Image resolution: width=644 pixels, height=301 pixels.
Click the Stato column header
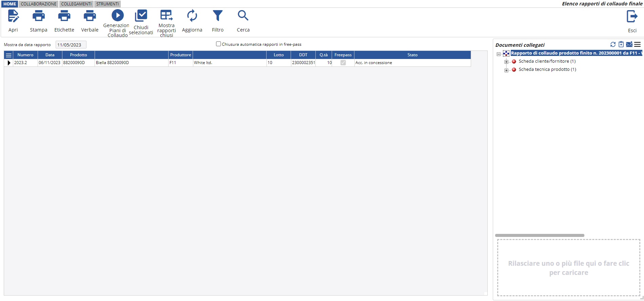tap(412, 55)
